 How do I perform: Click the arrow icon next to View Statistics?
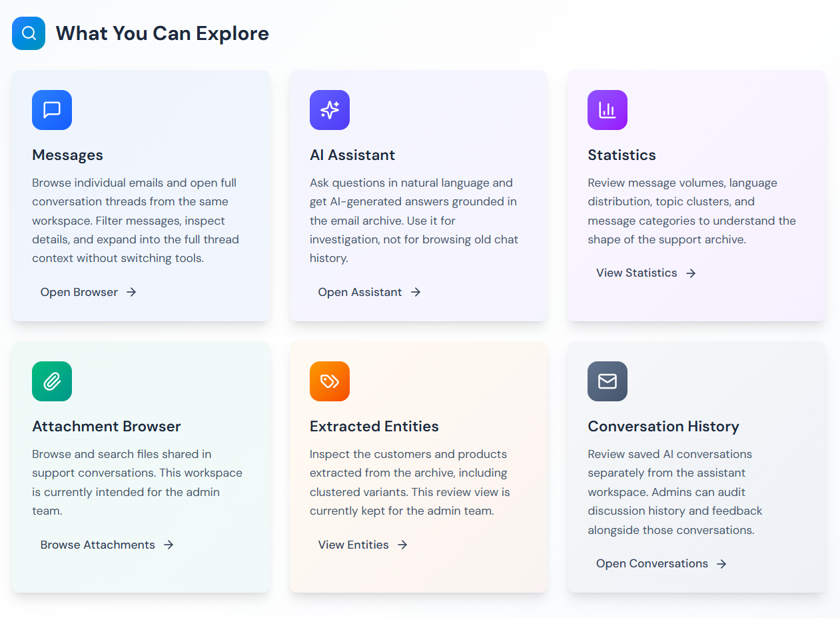click(x=691, y=273)
